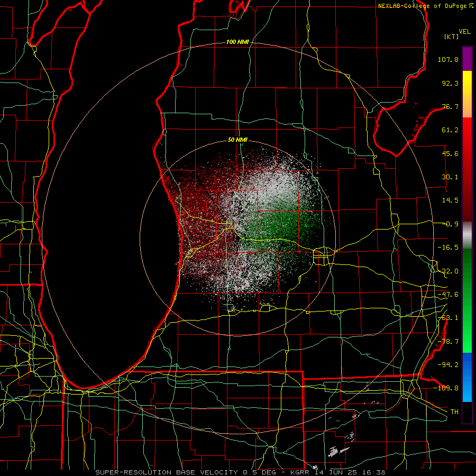Click the "TH" threshold label
This screenshot has height=476, width=476.
coord(454,412)
